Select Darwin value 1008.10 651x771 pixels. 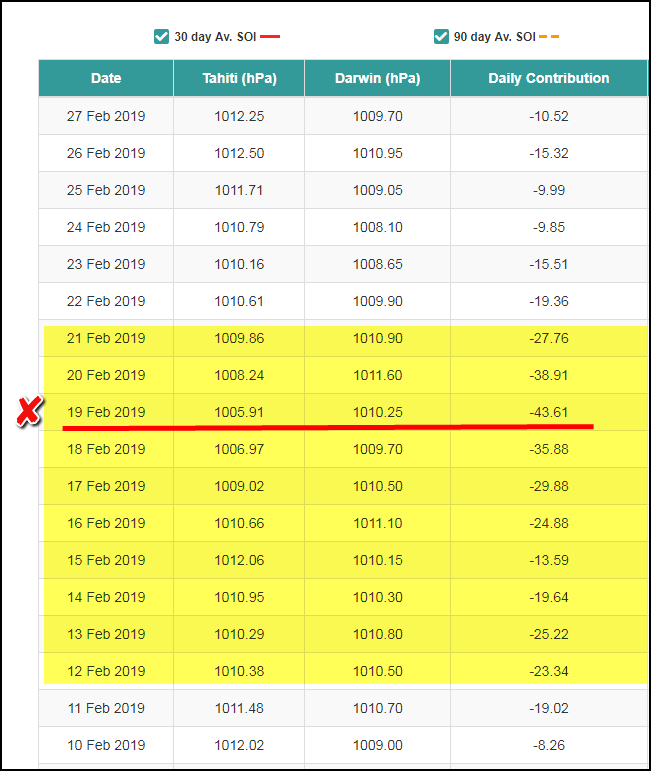(378, 227)
